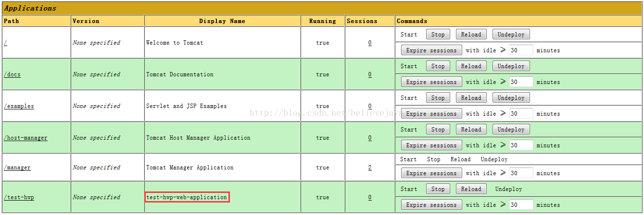Click idle minutes field in /manager row
Image resolution: width=644 pixels, height=215 pixels.
tap(521, 173)
